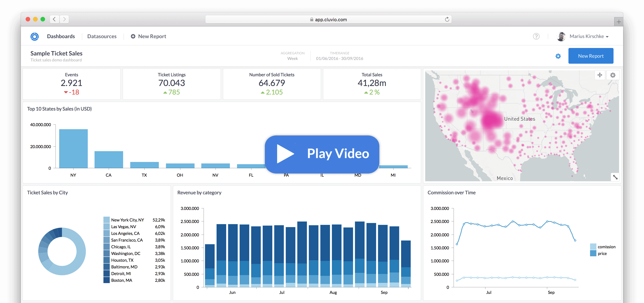Open dashboard settings gear icon

(x=558, y=56)
